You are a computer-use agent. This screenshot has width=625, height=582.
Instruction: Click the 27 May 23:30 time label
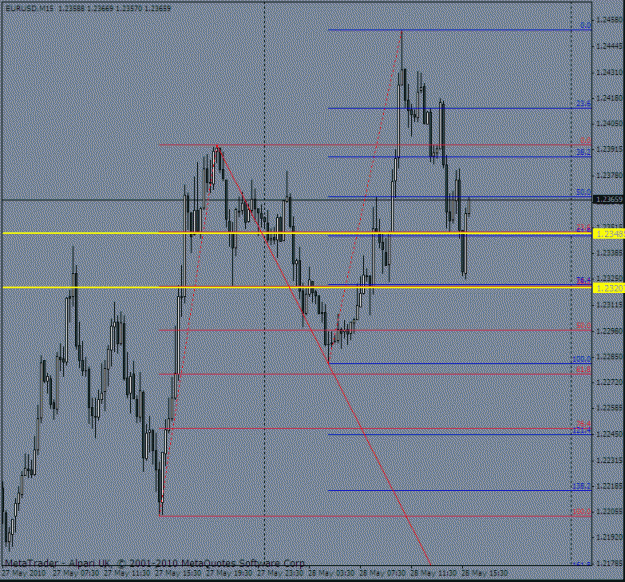tap(280, 573)
